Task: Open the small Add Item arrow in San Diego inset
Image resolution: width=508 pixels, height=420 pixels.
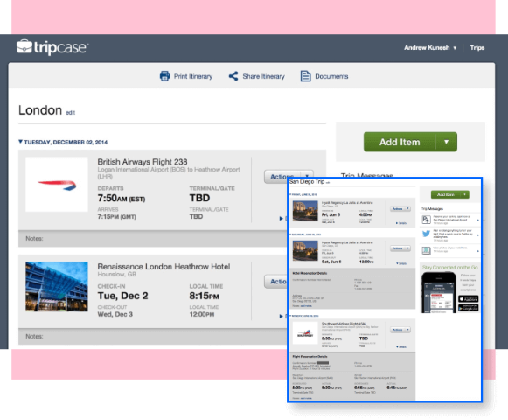Action: click(x=464, y=194)
